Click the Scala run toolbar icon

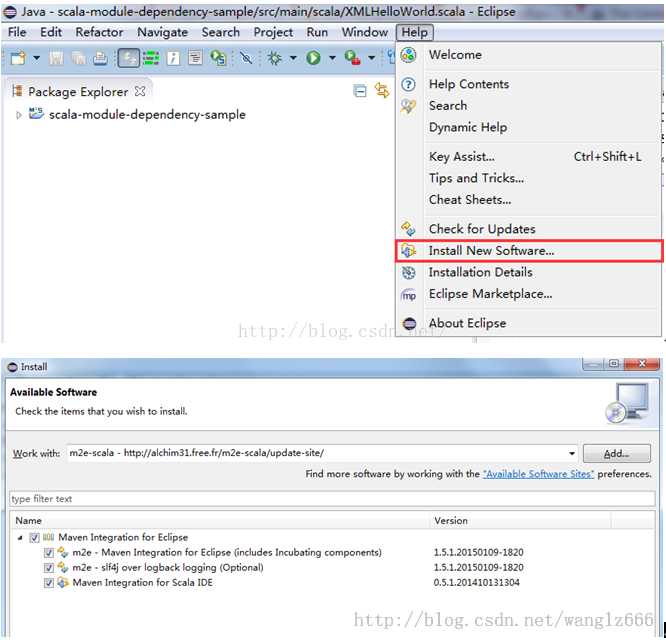click(218, 58)
